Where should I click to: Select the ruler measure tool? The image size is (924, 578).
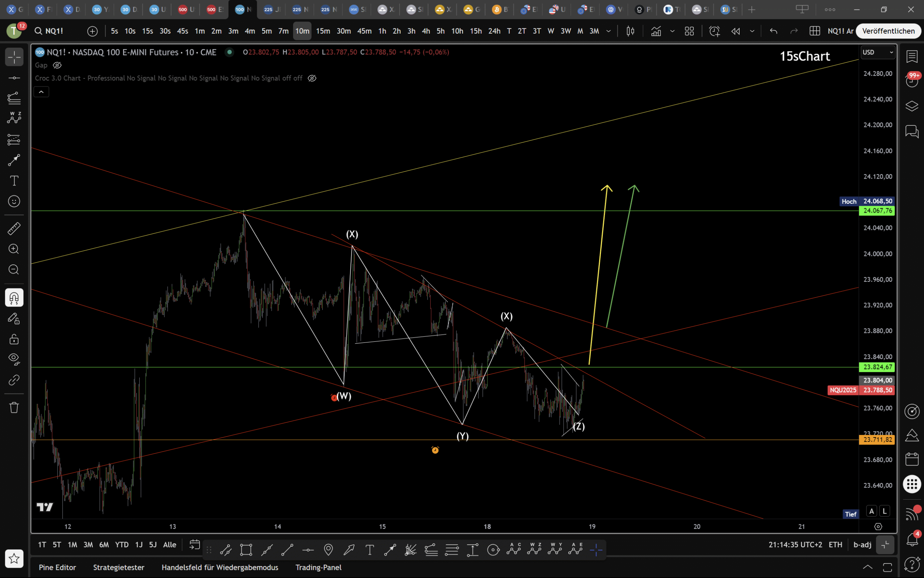14,229
